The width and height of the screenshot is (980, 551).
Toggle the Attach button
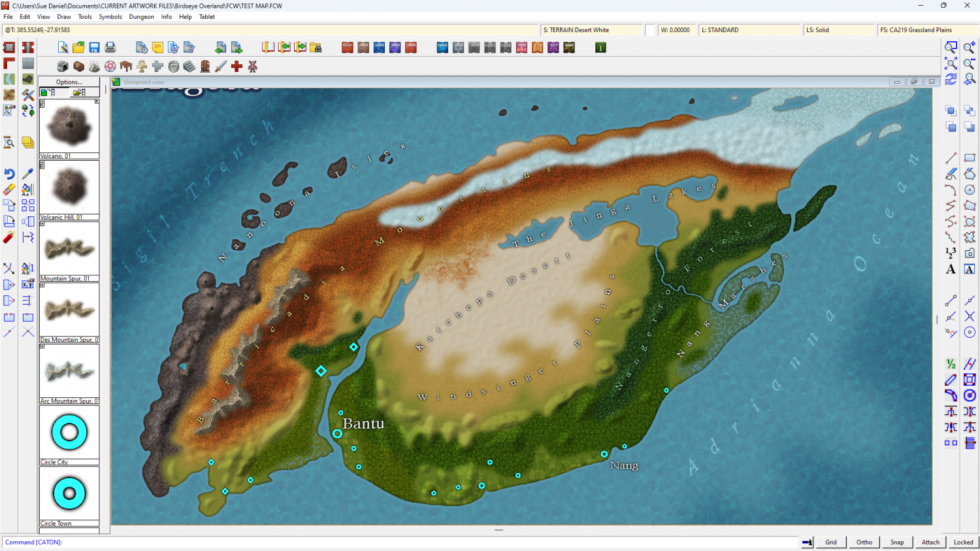pos(931,542)
